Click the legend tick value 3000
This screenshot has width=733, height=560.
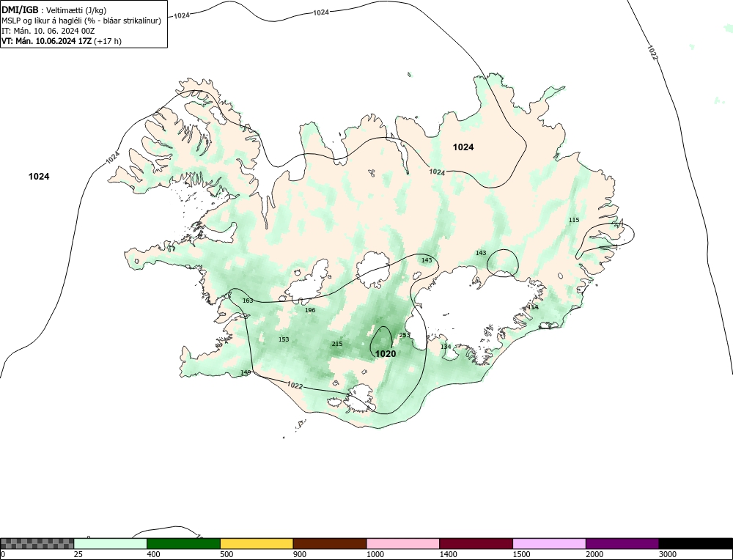pyautogui.click(x=668, y=554)
